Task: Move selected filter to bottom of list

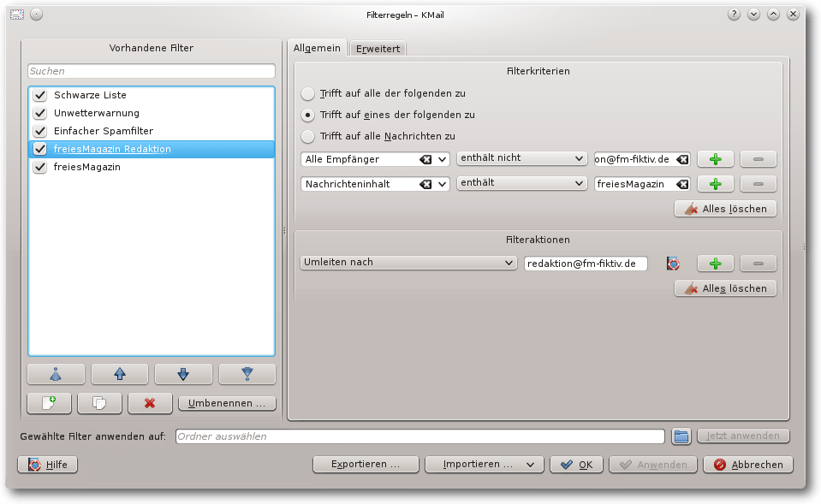Action: [247, 374]
